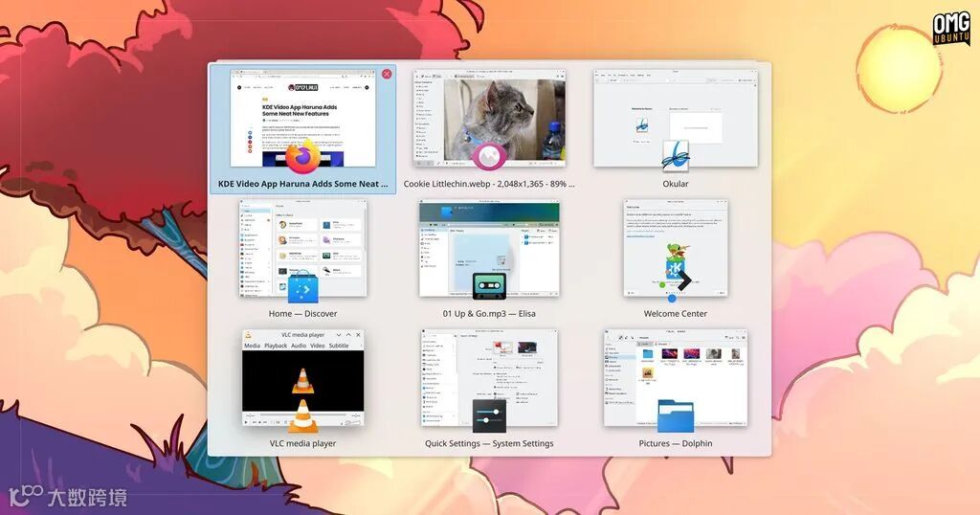Select the VLC black video window preview

(303, 378)
